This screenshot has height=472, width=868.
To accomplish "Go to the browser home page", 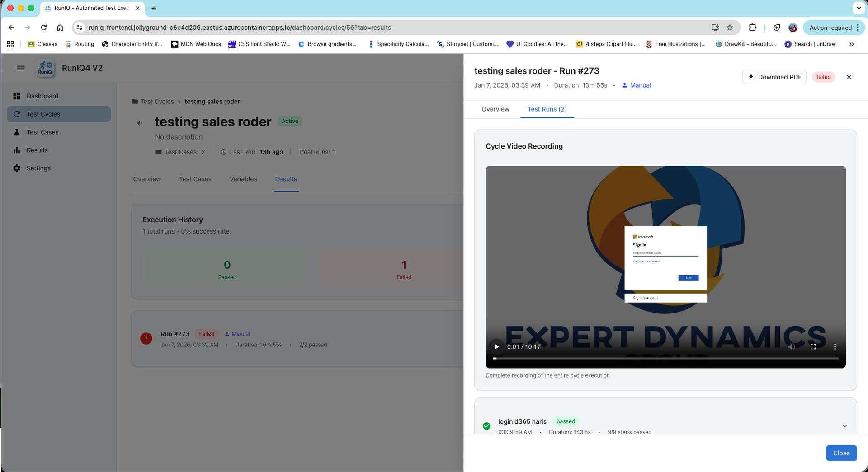I will click(60, 28).
